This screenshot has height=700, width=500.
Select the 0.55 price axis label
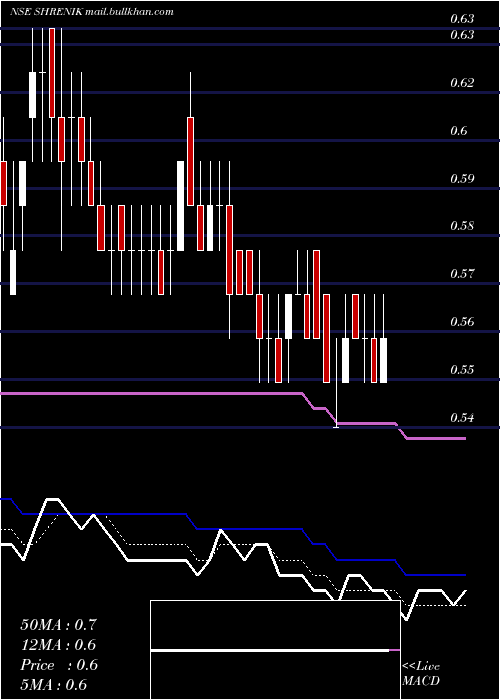click(x=462, y=370)
